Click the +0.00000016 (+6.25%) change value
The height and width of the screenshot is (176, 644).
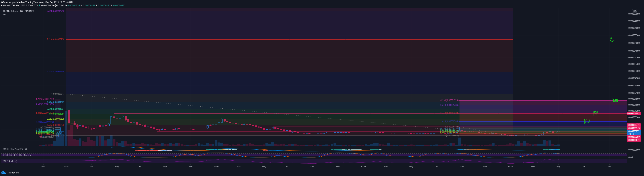[53, 5]
